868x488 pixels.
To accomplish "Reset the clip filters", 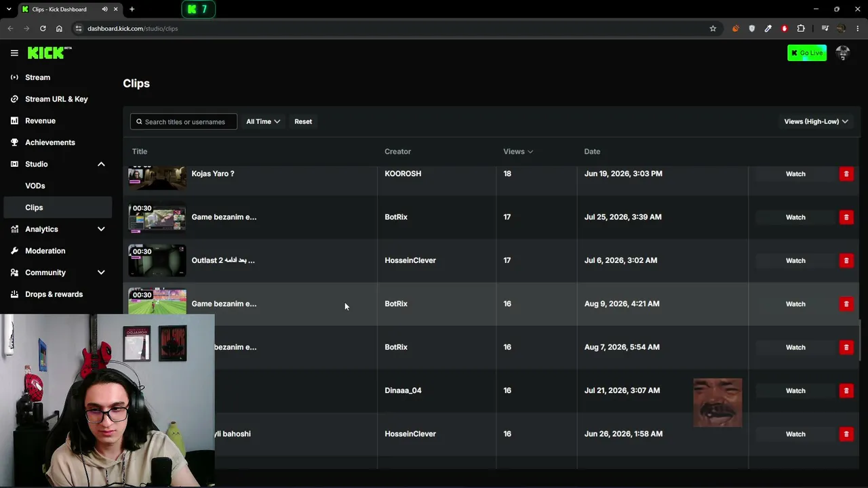I will [303, 122].
